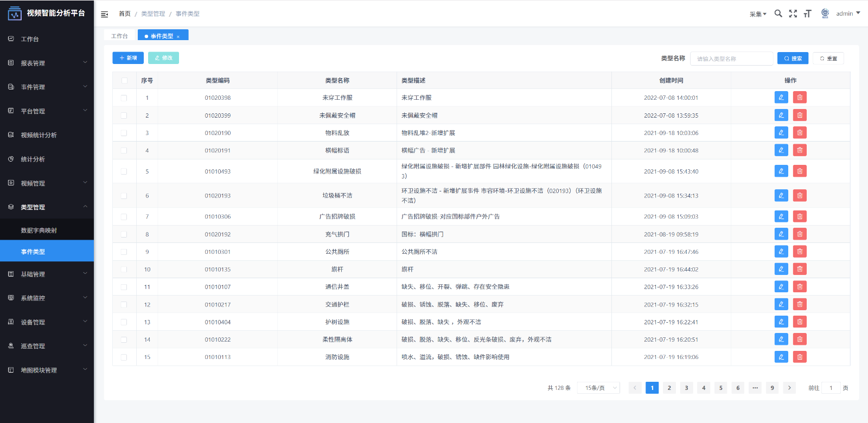Edit the 垃圾桶不洁 row
This screenshot has height=423, width=868.
(781, 196)
